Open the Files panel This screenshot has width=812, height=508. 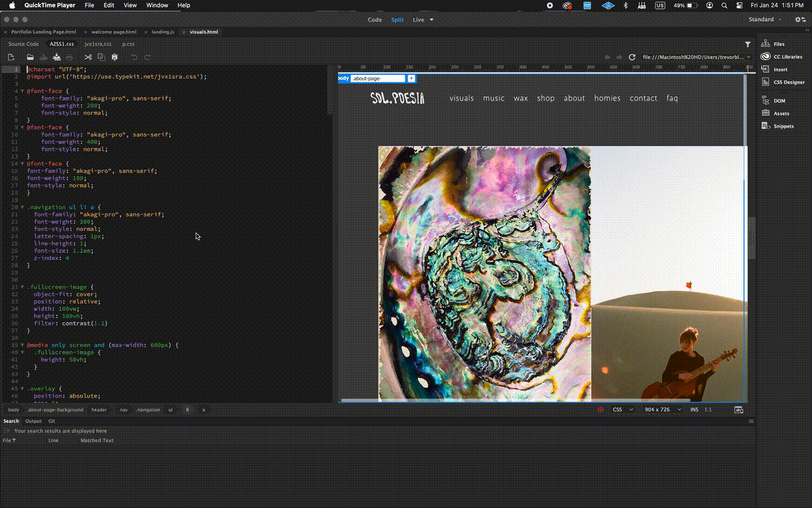click(x=778, y=44)
